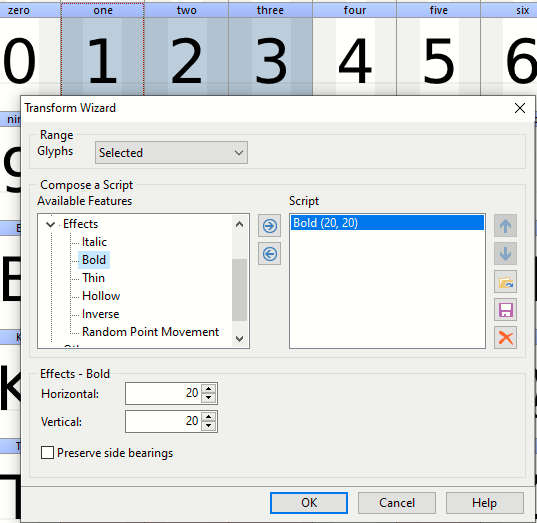Select Italic in Available Features

(94, 242)
